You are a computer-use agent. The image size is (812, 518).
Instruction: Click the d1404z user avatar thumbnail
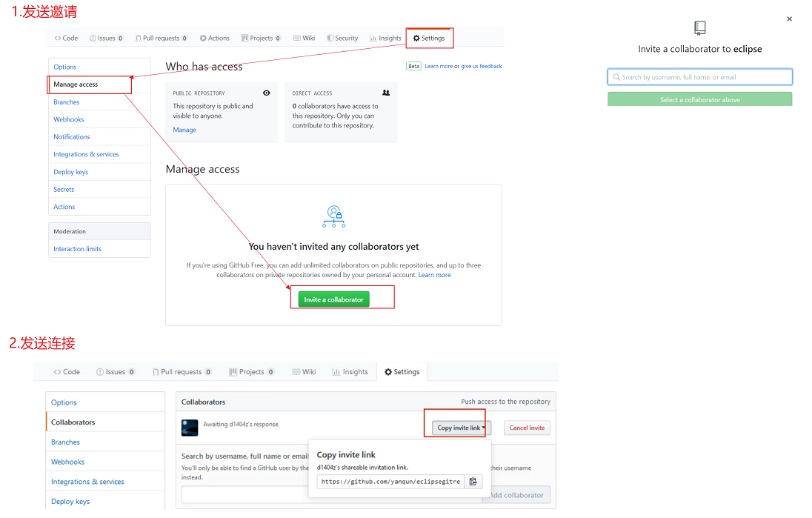tap(190, 428)
